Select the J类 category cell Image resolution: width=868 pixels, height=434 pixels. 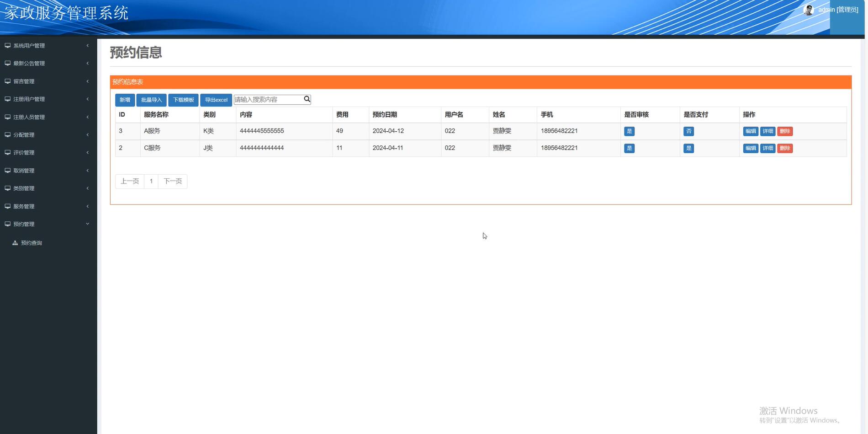(x=218, y=148)
